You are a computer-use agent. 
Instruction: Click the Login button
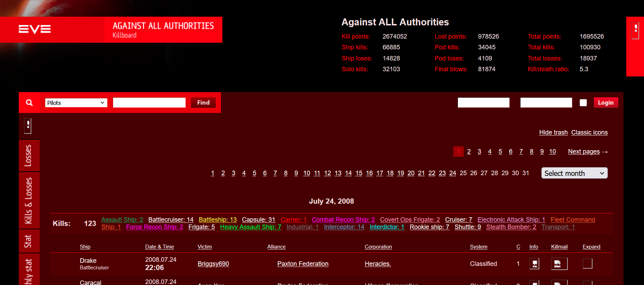(x=606, y=103)
